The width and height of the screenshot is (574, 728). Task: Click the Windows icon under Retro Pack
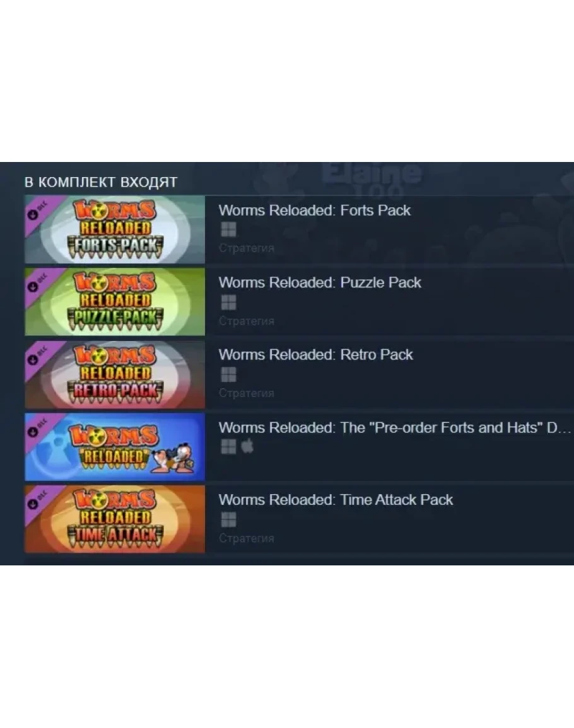coord(229,374)
